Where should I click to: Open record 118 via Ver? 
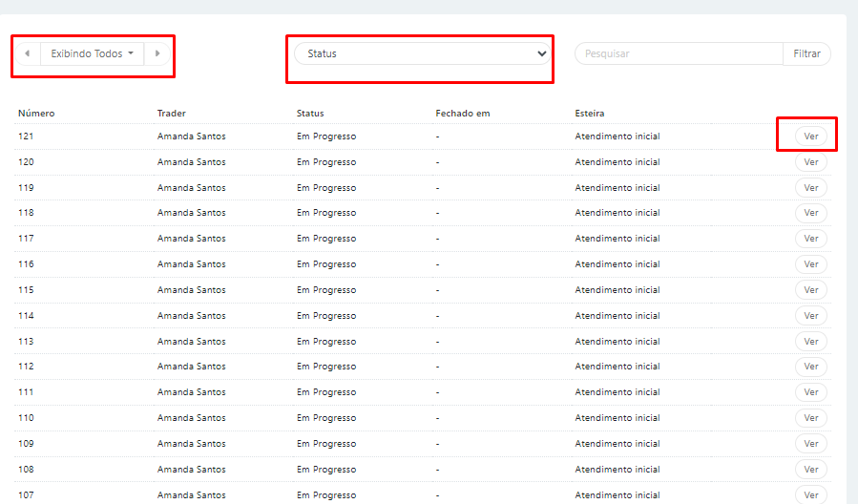(810, 213)
